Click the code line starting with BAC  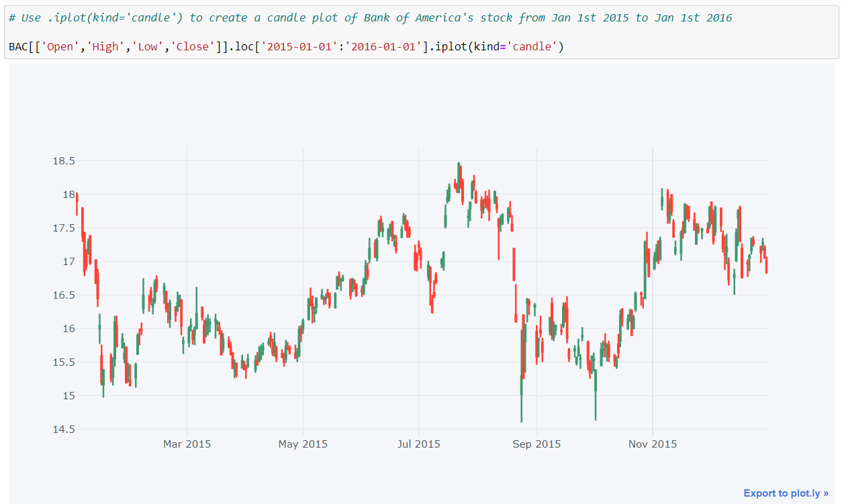pyautogui.click(x=286, y=47)
